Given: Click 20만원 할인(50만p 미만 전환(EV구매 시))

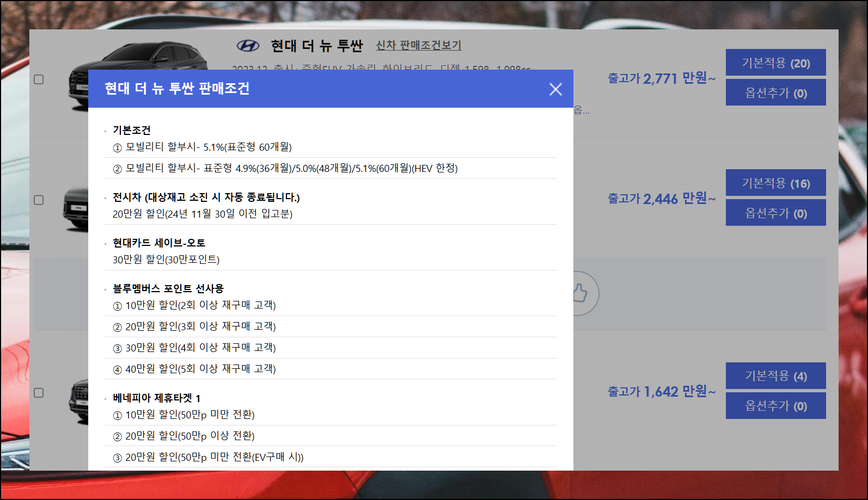Looking at the screenshot, I should pyautogui.click(x=209, y=457).
